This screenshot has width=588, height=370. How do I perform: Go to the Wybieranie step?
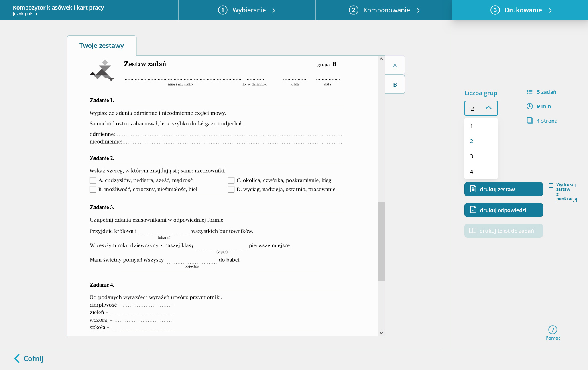247,10
